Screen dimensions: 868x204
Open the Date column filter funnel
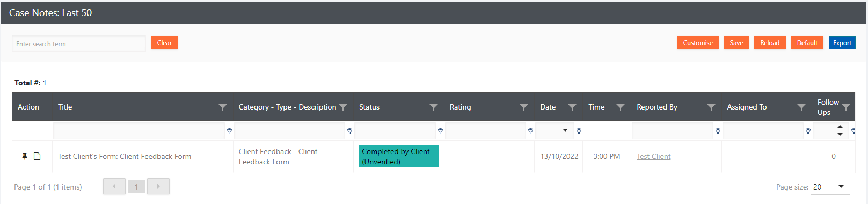[x=572, y=107]
